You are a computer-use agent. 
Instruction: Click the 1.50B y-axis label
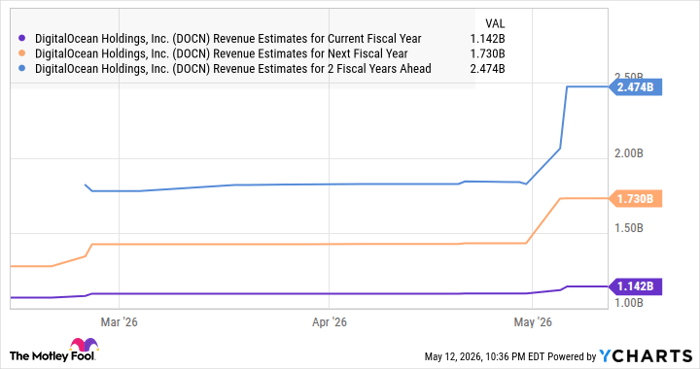(629, 228)
